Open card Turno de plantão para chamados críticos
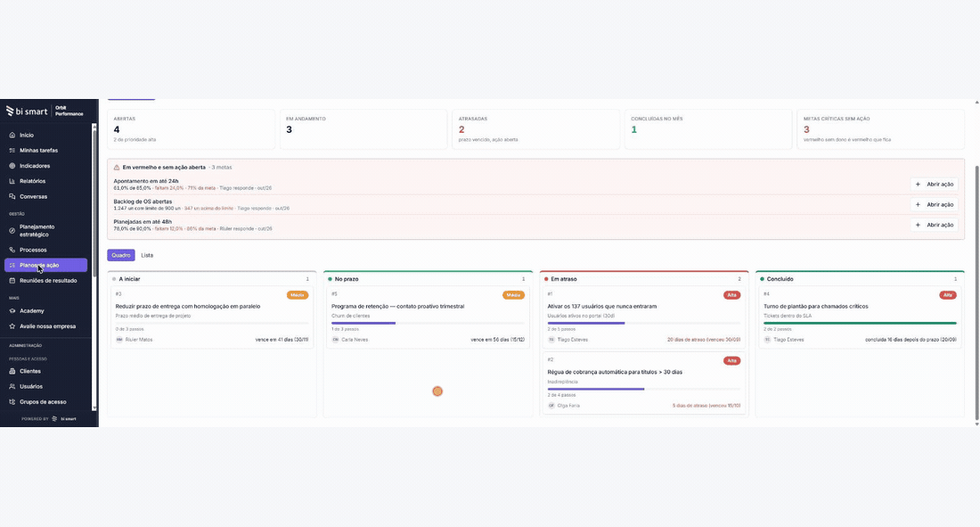Screen dimensions: 980x527 point(860,317)
